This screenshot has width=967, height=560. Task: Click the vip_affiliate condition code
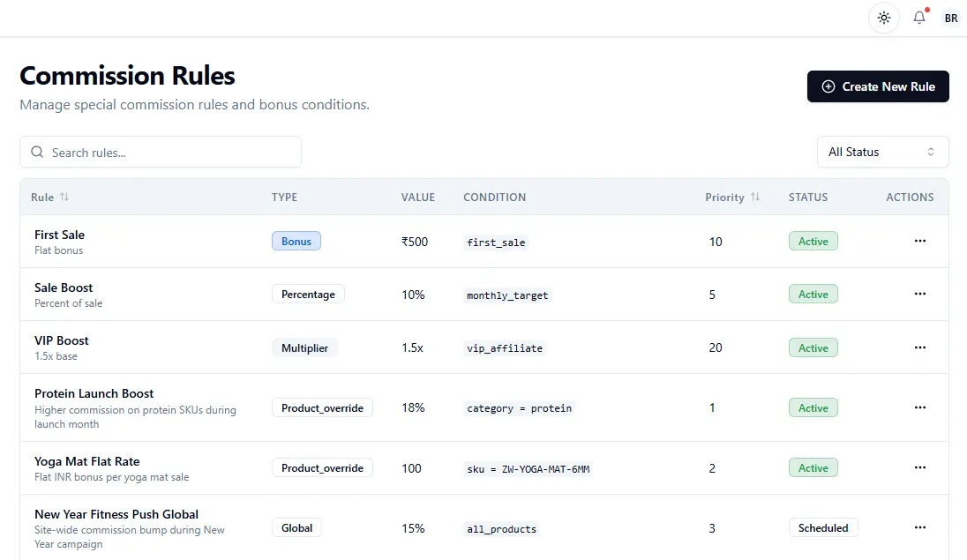tap(505, 348)
